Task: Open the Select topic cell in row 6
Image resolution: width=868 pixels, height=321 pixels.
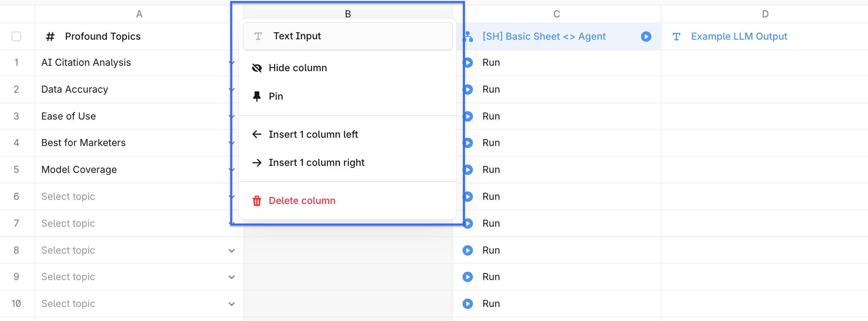Action: (139, 196)
